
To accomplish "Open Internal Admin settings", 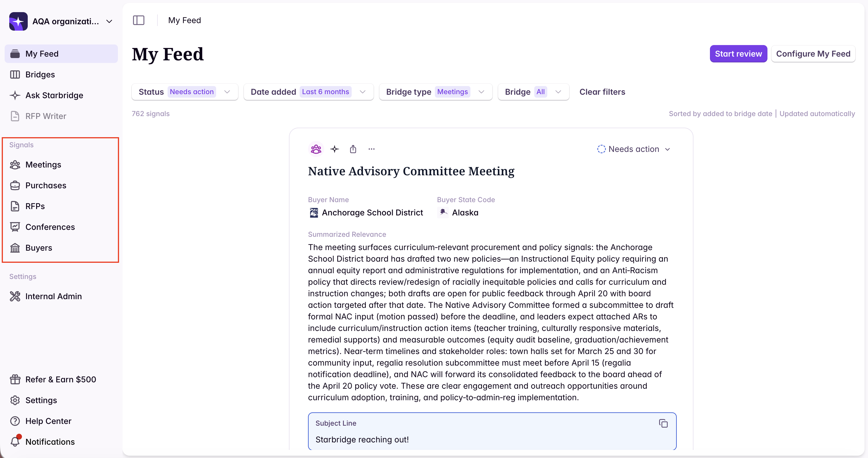I will pos(53,296).
